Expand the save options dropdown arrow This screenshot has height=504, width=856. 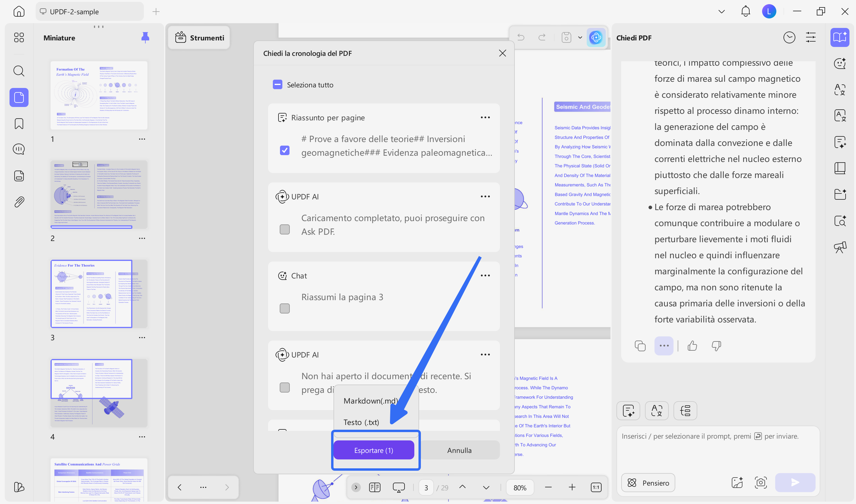tap(580, 37)
